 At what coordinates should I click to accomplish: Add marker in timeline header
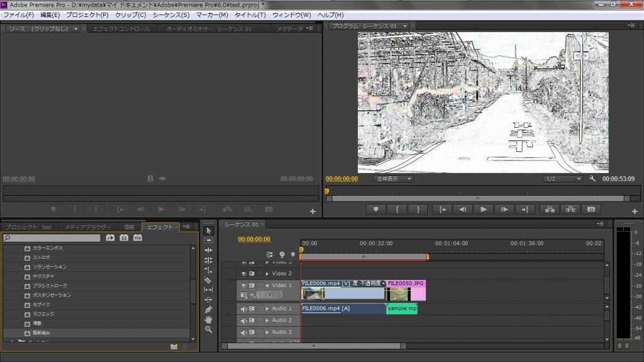[x=293, y=254]
